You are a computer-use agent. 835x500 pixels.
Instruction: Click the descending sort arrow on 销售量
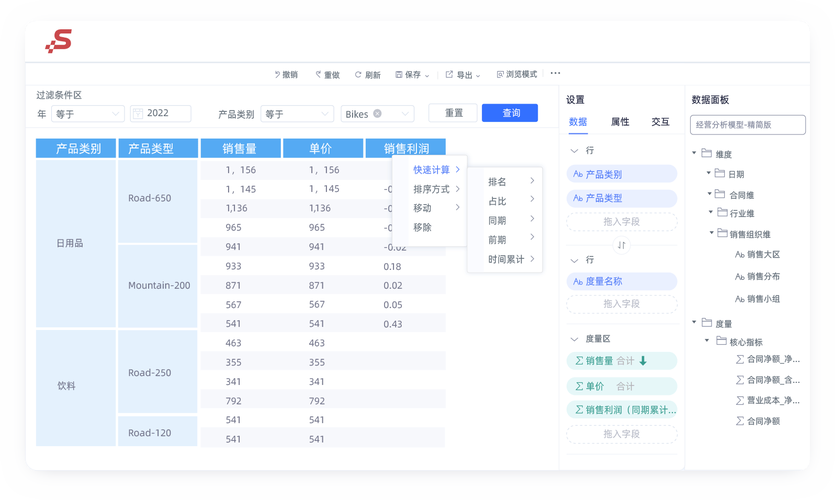pos(643,360)
